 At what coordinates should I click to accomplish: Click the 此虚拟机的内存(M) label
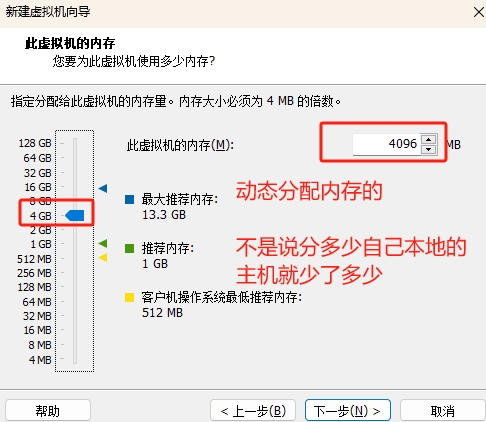point(180,145)
